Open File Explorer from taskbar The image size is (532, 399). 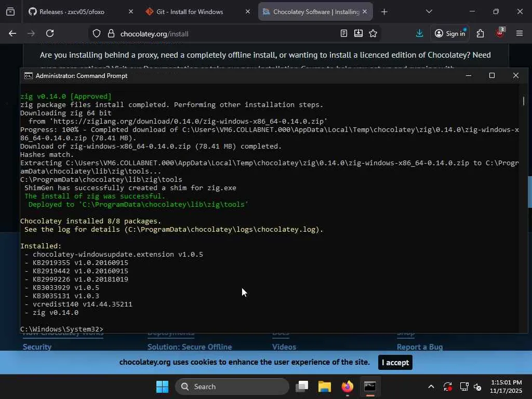coord(325,387)
